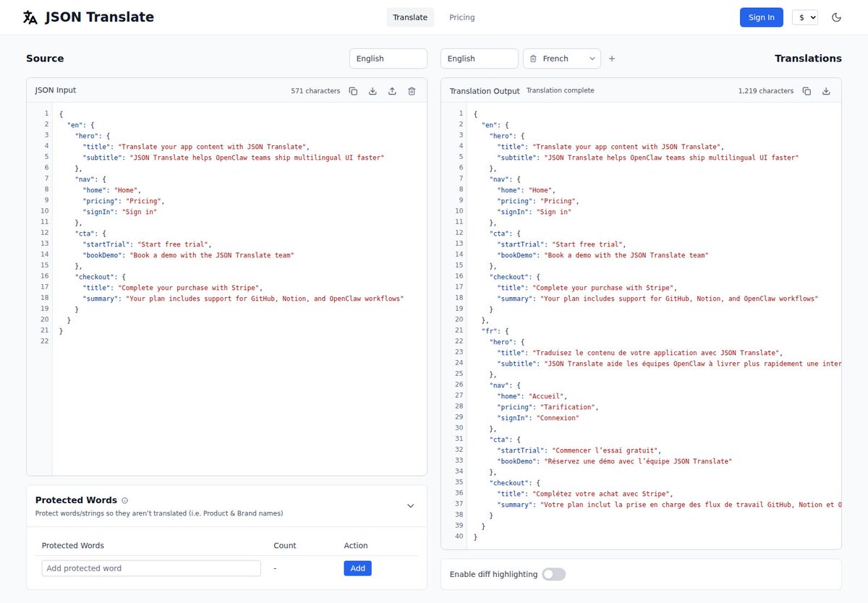Focus the Add protected word input
This screenshot has width=868, height=603.
(x=151, y=568)
